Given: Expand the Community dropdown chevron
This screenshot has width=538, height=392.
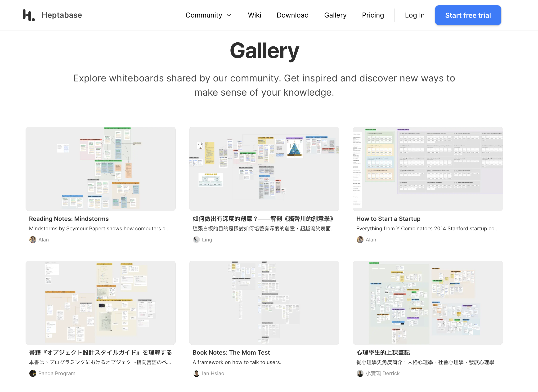Looking at the screenshot, I should (229, 15).
